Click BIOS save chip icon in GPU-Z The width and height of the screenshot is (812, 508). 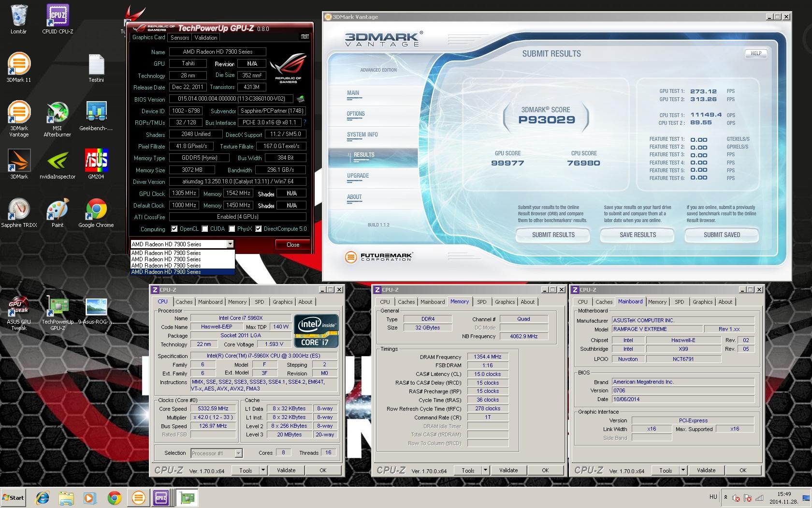(x=300, y=99)
